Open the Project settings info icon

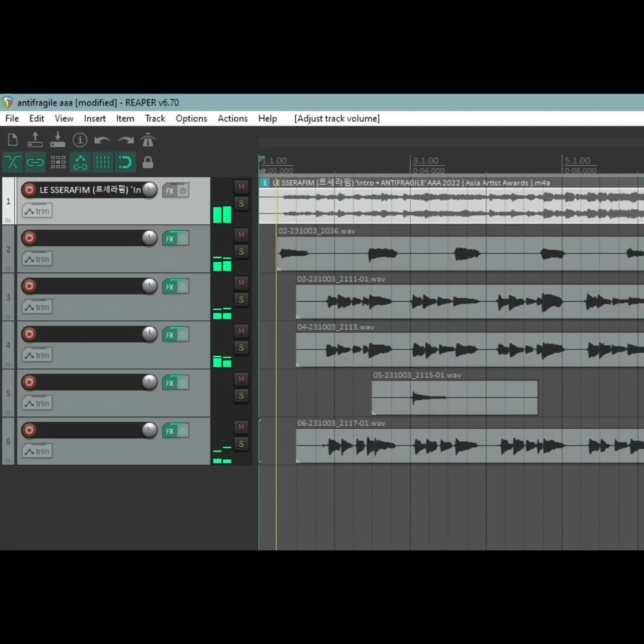pyautogui.click(x=80, y=140)
